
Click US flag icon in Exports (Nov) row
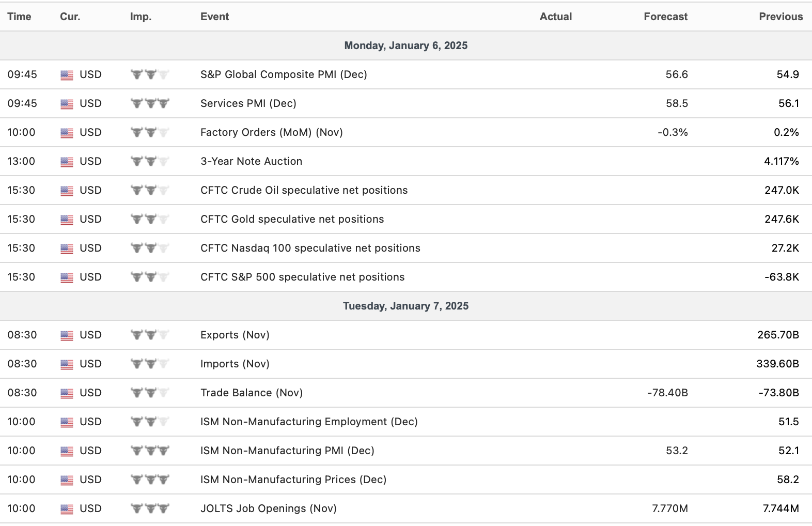point(67,335)
